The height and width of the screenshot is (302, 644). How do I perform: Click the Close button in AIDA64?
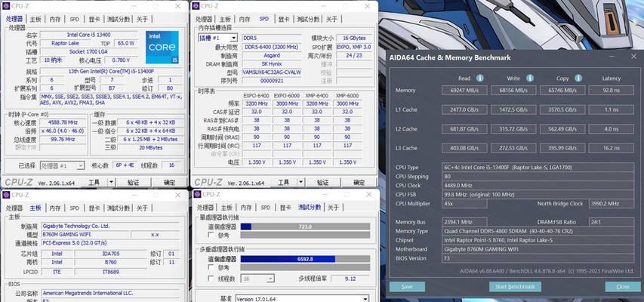point(623,287)
